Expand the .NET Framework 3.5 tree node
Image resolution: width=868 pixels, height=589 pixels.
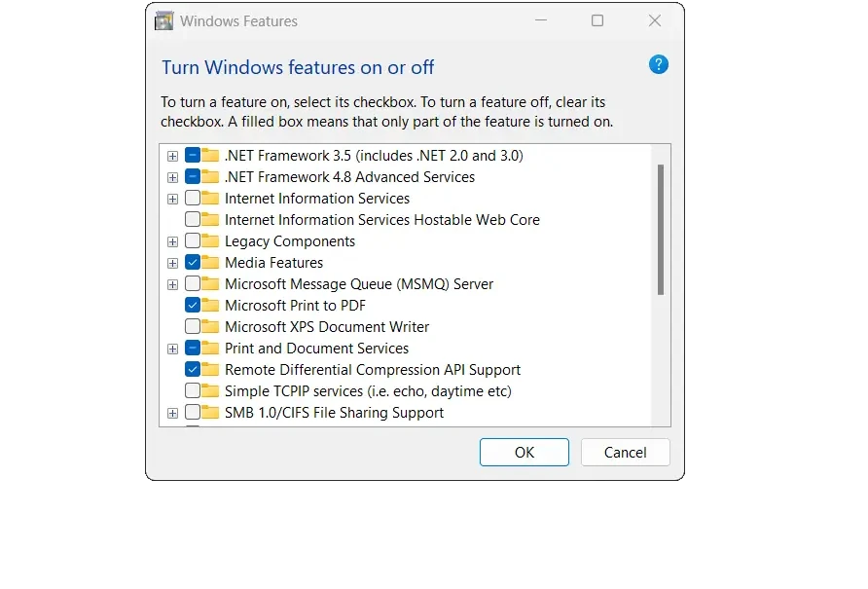[172, 156]
